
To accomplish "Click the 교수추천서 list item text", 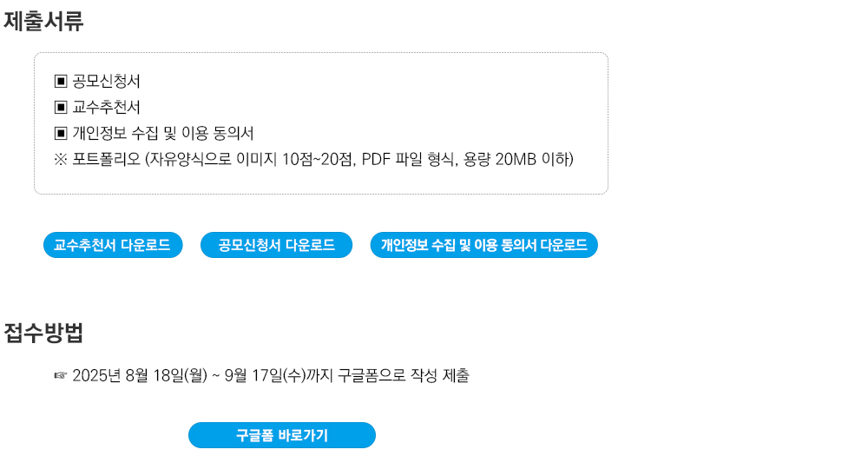I will 106,108.
